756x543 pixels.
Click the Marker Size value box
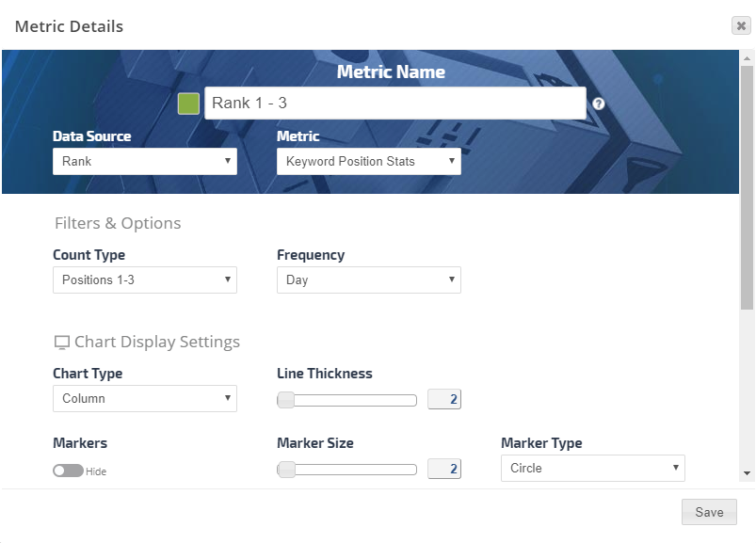[444, 469]
